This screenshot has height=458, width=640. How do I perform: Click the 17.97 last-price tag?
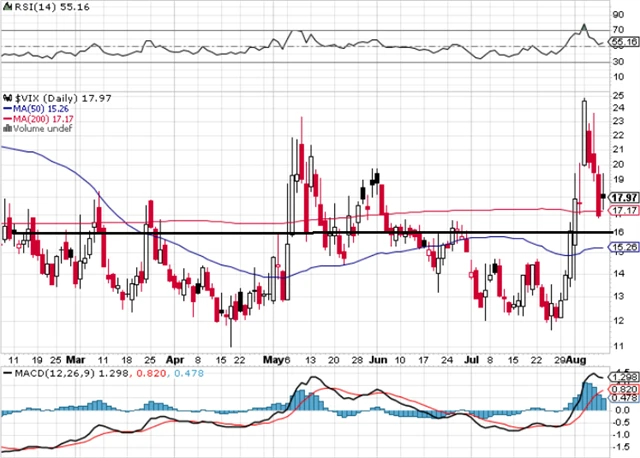624,196
